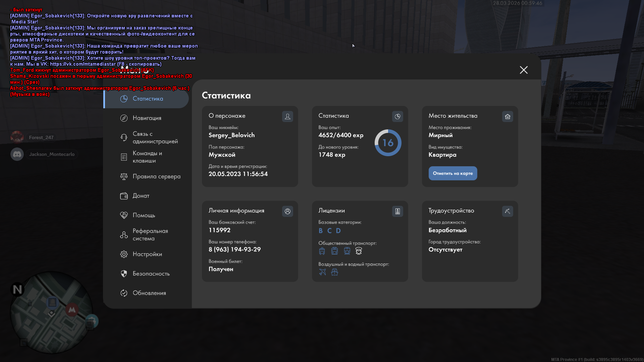This screenshot has width=644, height=362.
Task: Click the first bus transport license icon
Action: (322, 251)
